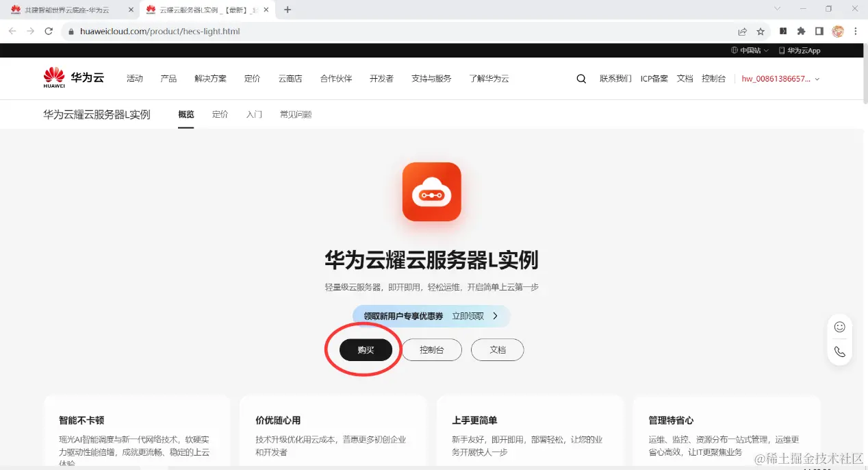Open the browser extensions puzzle icon

[x=802, y=31]
